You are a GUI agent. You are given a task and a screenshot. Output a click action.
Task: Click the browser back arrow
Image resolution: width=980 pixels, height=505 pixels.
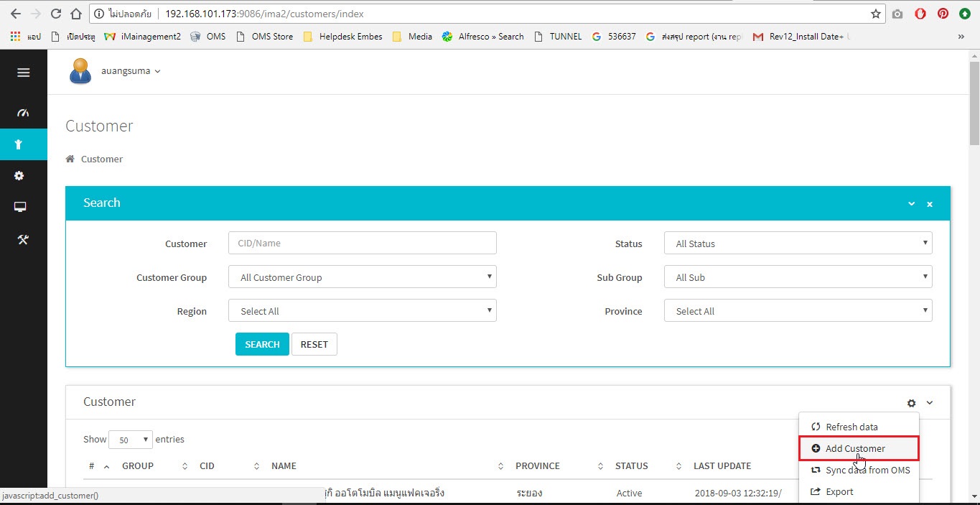[16, 14]
